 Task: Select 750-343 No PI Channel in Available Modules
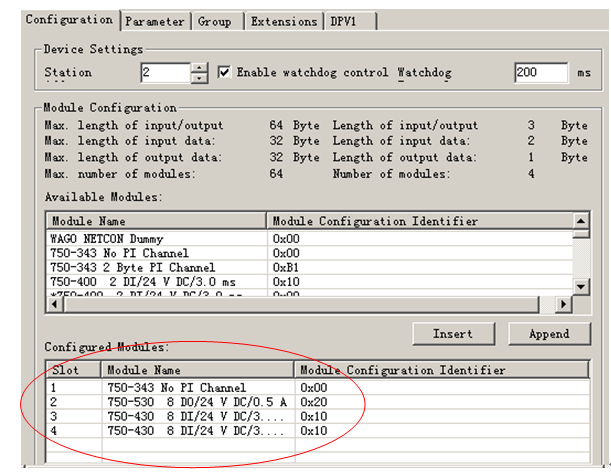click(309, 253)
